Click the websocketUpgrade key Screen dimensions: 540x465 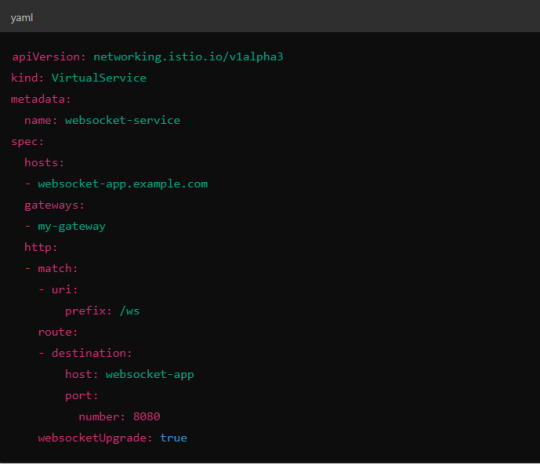coord(95,438)
